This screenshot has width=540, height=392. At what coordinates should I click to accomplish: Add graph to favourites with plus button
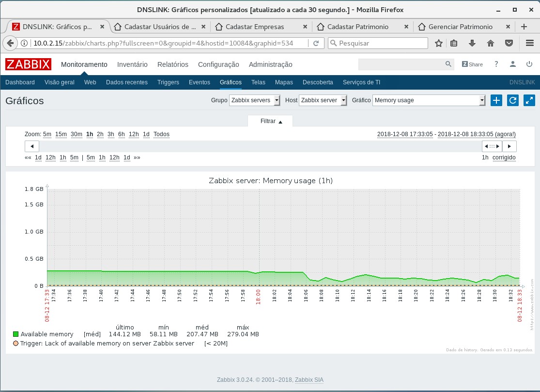pyautogui.click(x=496, y=100)
